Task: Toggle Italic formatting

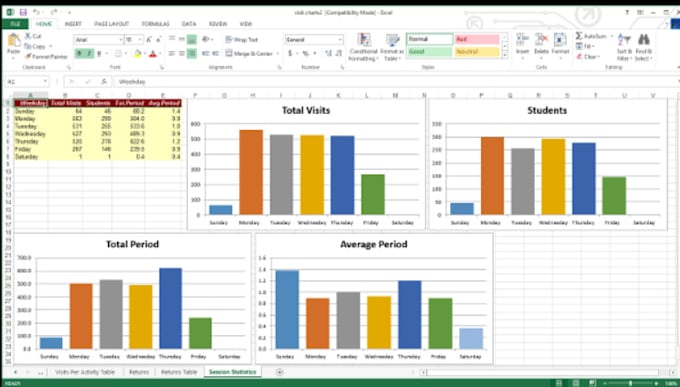Action: [x=89, y=54]
